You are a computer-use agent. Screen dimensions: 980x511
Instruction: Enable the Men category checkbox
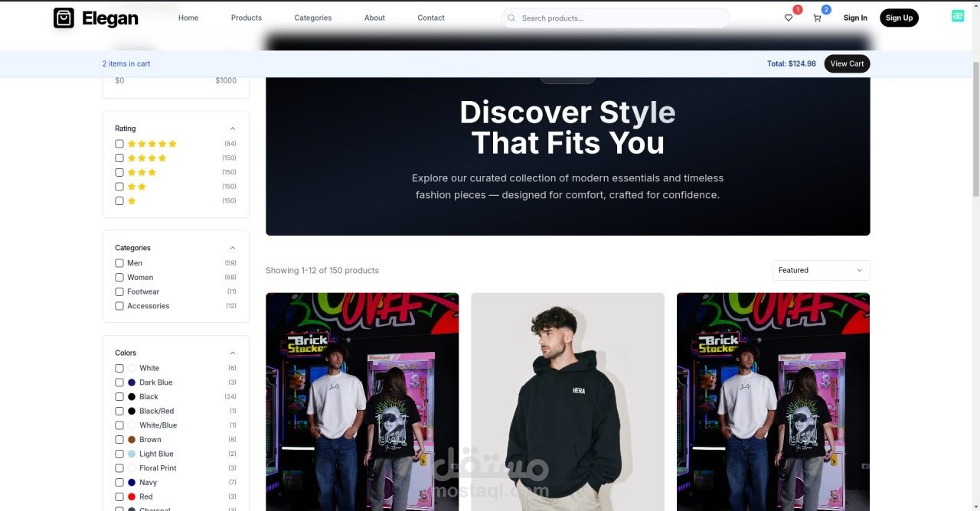click(x=119, y=263)
